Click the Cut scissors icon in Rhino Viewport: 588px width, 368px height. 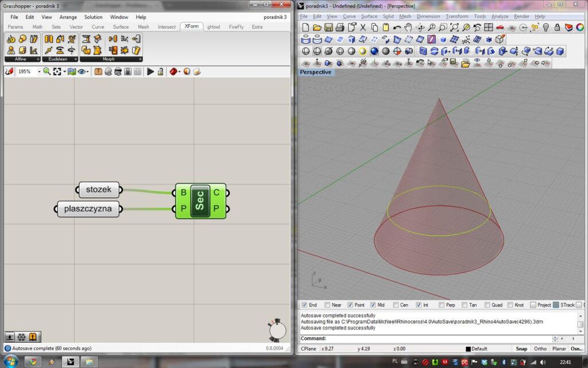(x=363, y=28)
